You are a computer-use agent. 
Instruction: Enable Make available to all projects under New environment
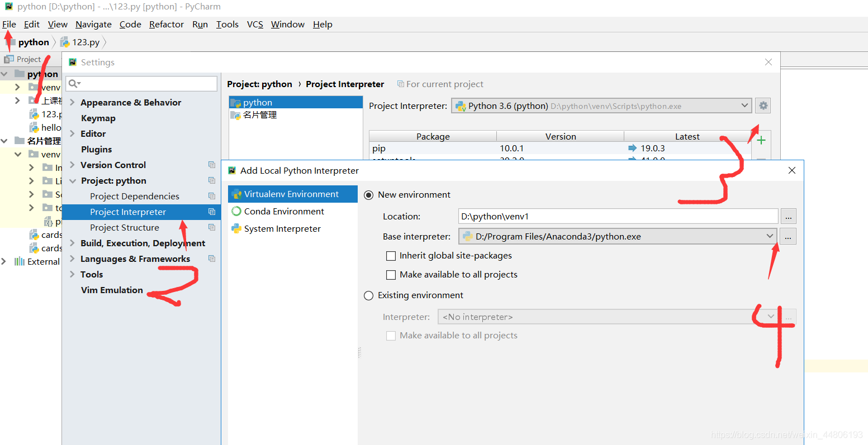(391, 275)
